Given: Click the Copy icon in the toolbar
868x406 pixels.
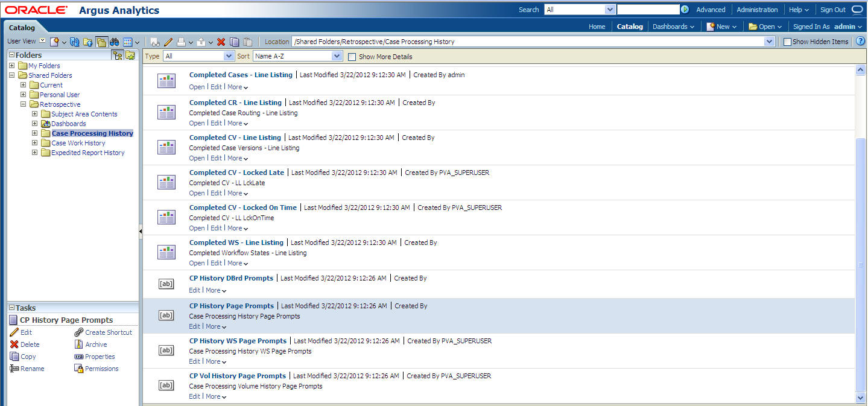Looking at the screenshot, I should click(234, 42).
